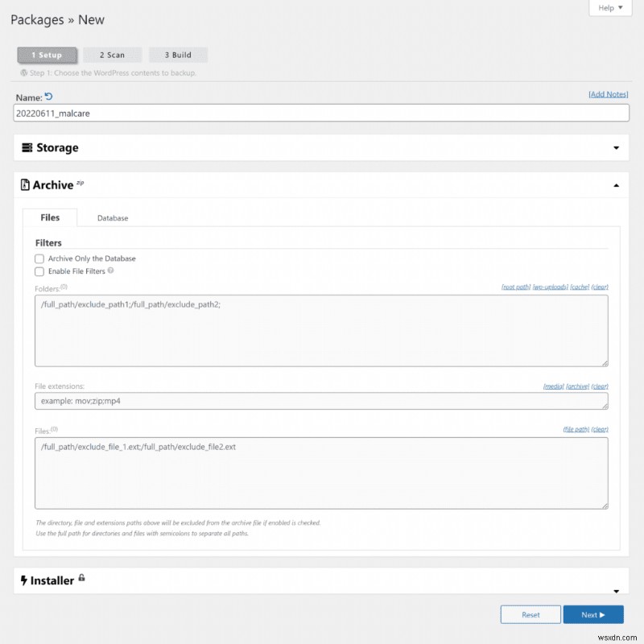
Task: Click the Storage section list icon
Action: (x=26, y=147)
